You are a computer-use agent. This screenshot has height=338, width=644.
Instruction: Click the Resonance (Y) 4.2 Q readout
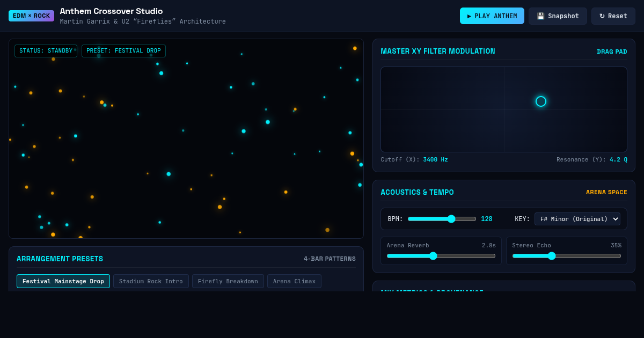[592, 160]
